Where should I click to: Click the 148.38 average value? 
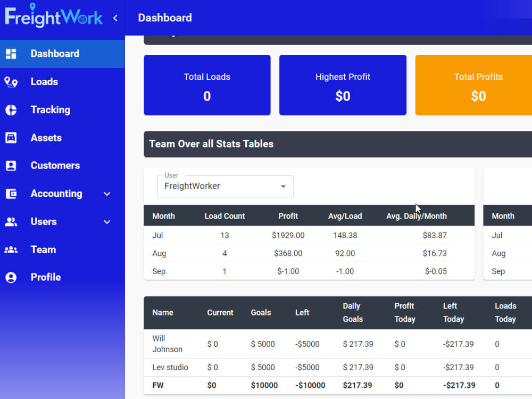pos(345,236)
